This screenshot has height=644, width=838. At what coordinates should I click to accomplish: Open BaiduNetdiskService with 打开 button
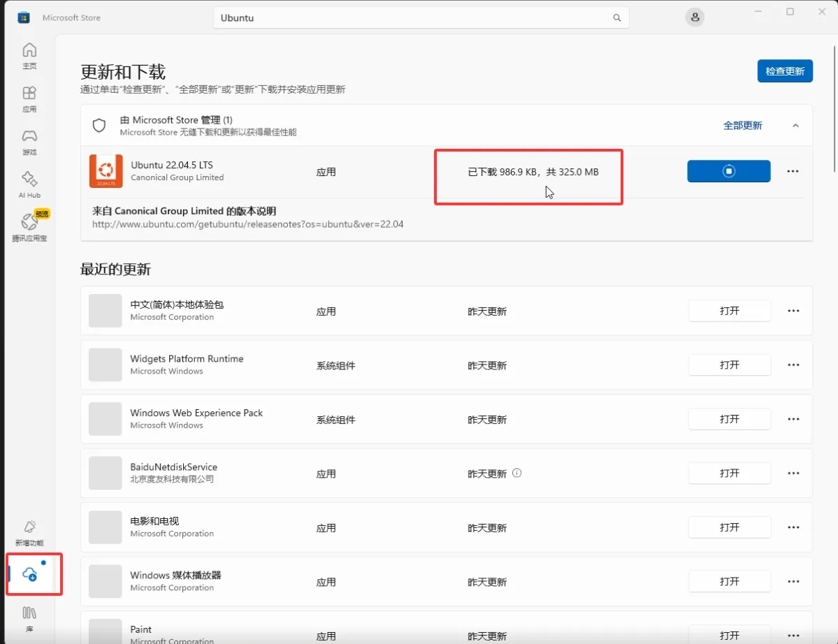coord(730,473)
